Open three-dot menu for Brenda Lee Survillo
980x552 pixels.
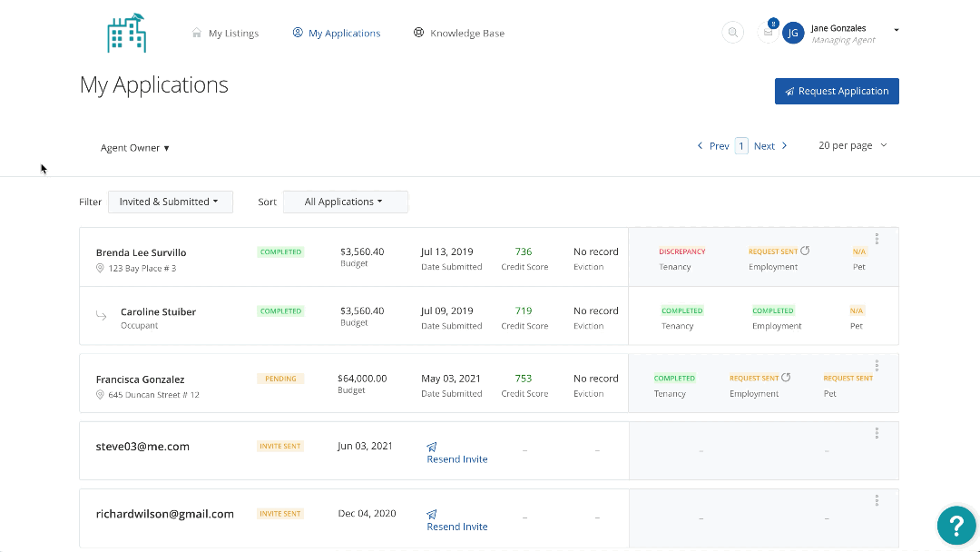(877, 239)
